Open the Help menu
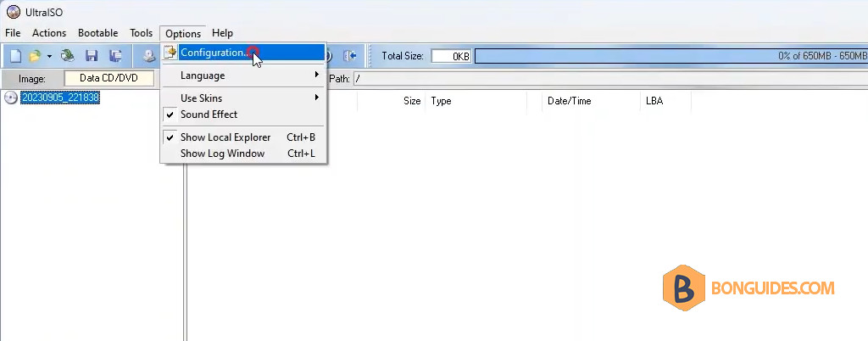868x341 pixels. (223, 33)
